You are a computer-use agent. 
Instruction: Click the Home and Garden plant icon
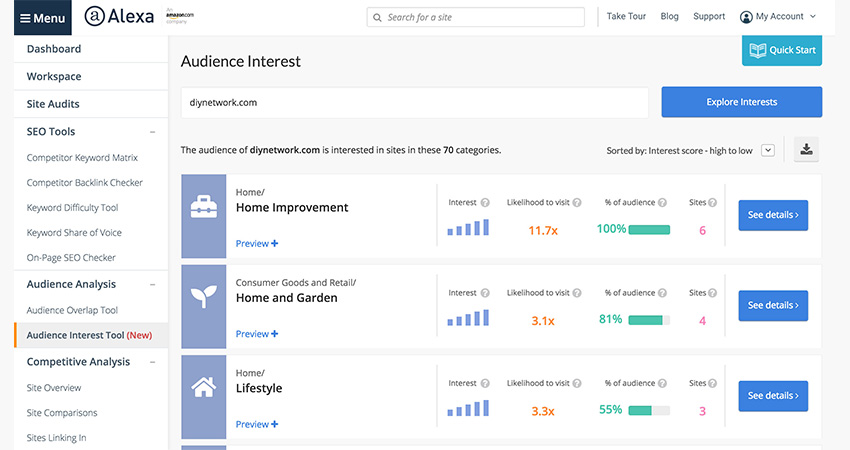tap(204, 297)
